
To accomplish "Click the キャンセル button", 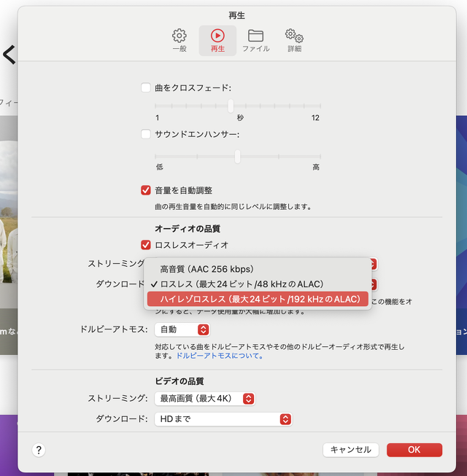I will point(350,450).
